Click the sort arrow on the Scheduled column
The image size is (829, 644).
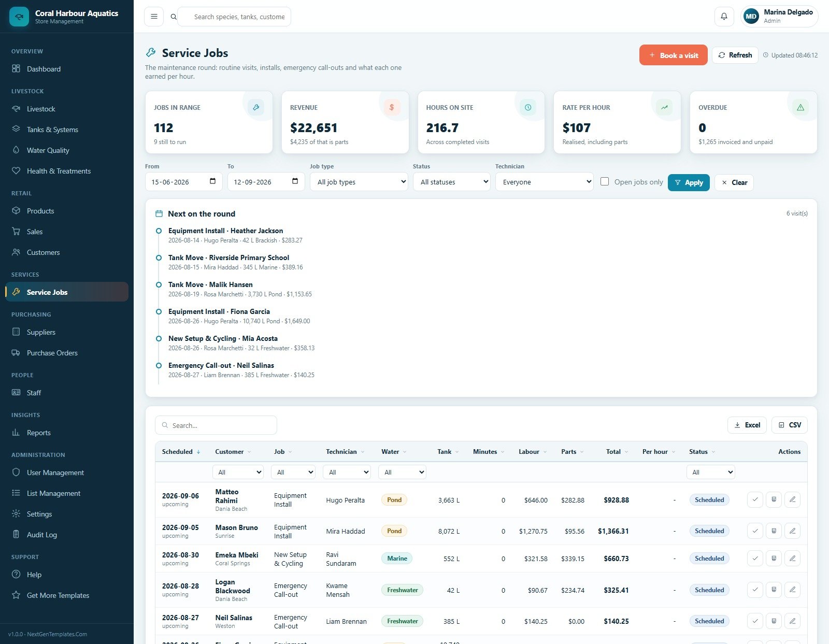pyautogui.click(x=198, y=452)
